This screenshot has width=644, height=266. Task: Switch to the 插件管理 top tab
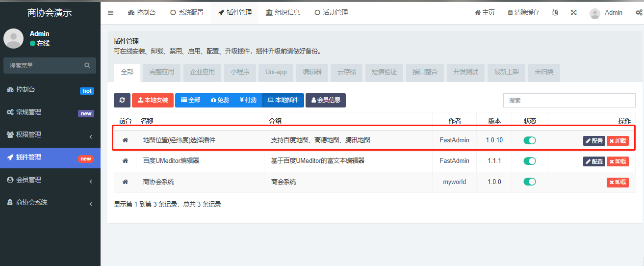235,13
